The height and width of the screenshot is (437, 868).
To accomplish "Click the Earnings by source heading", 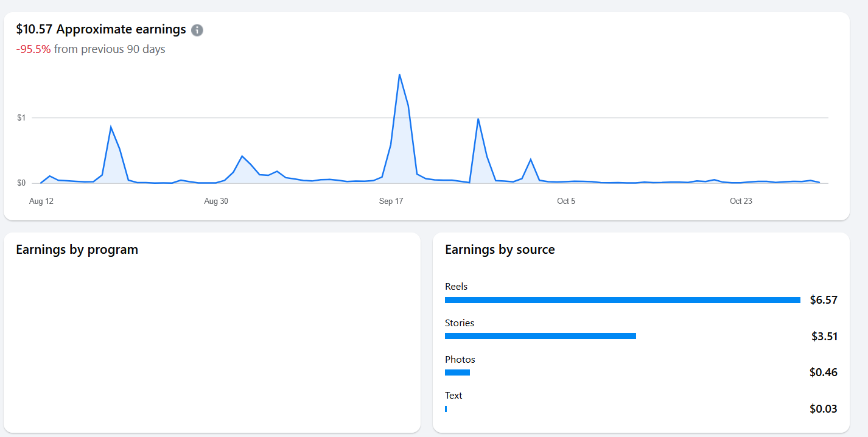I will 500,250.
